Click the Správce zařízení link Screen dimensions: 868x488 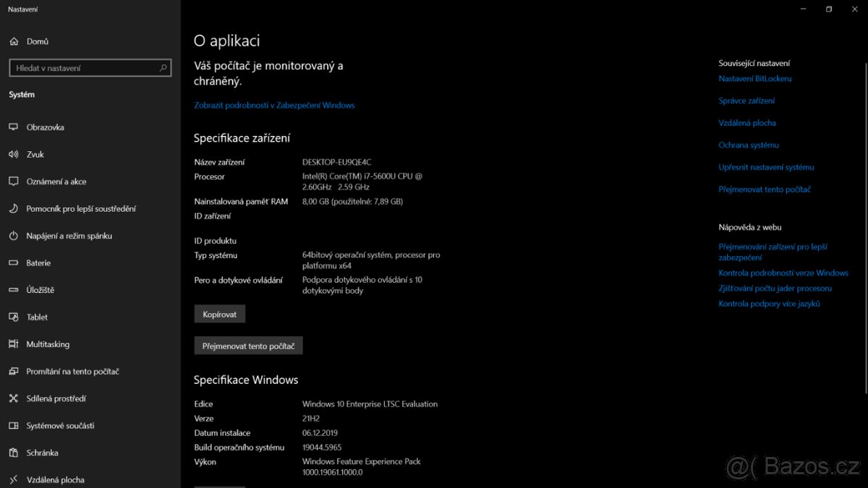(746, 100)
